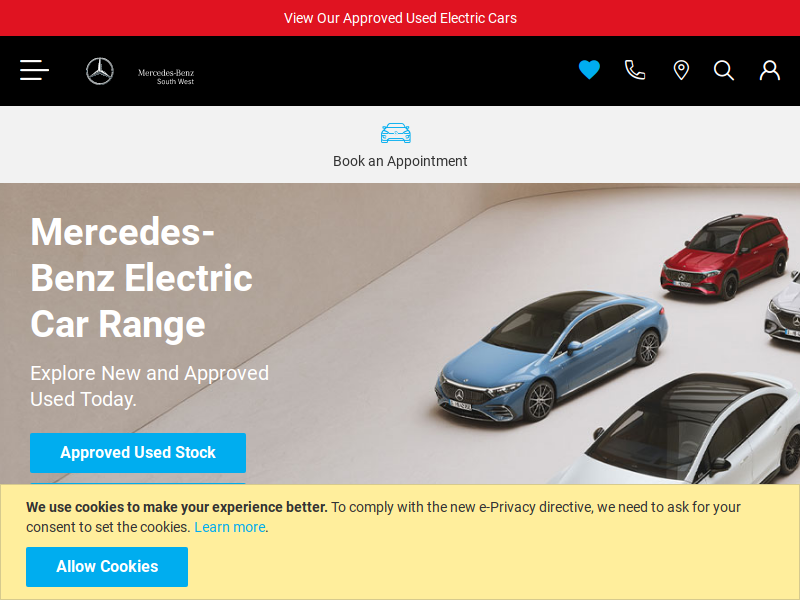Click the phone contact icon
The width and height of the screenshot is (800, 600).
[x=635, y=70]
